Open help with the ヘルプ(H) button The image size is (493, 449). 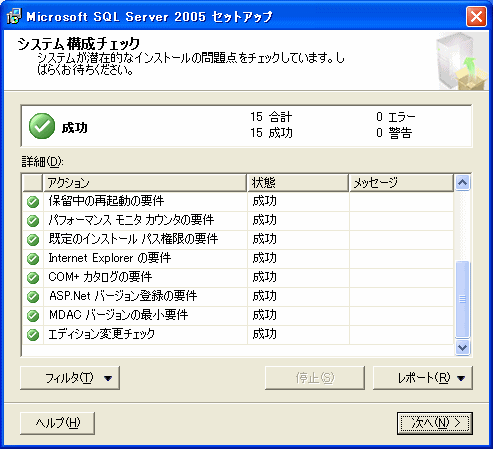click(57, 423)
